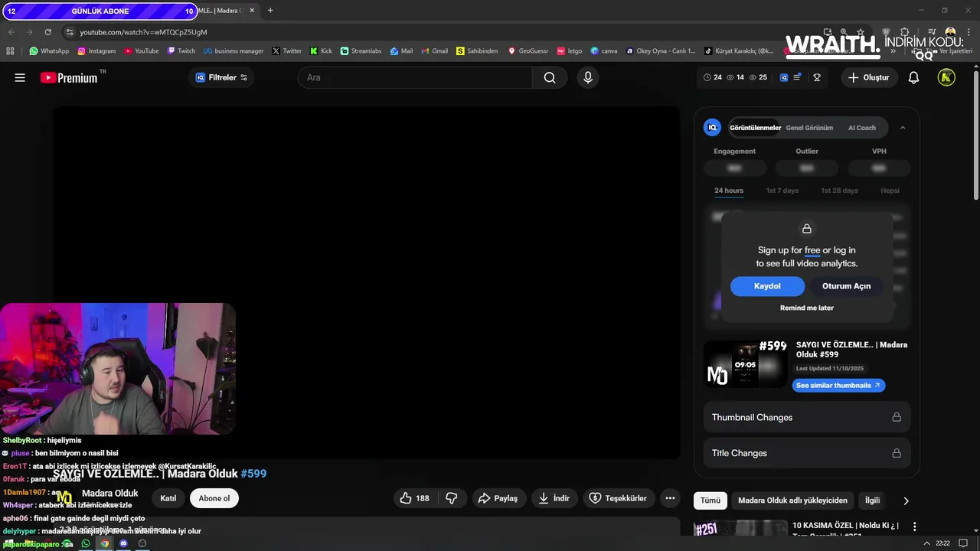The height and width of the screenshot is (551, 980).
Task: Open the vidIQ Filtreler filter button
Action: click(221, 77)
